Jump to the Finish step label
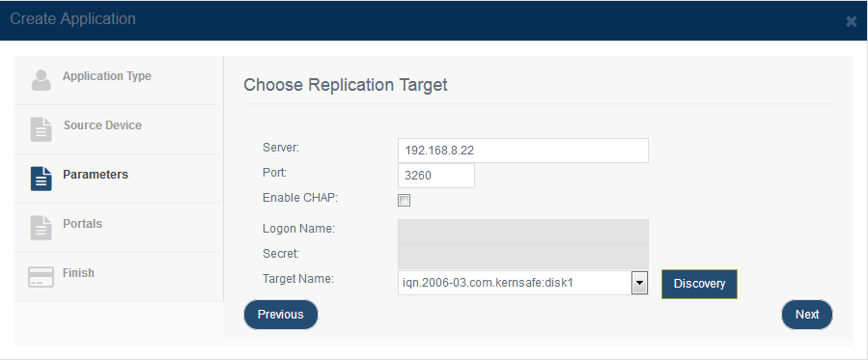The image size is (868, 360). click(78, 272)
